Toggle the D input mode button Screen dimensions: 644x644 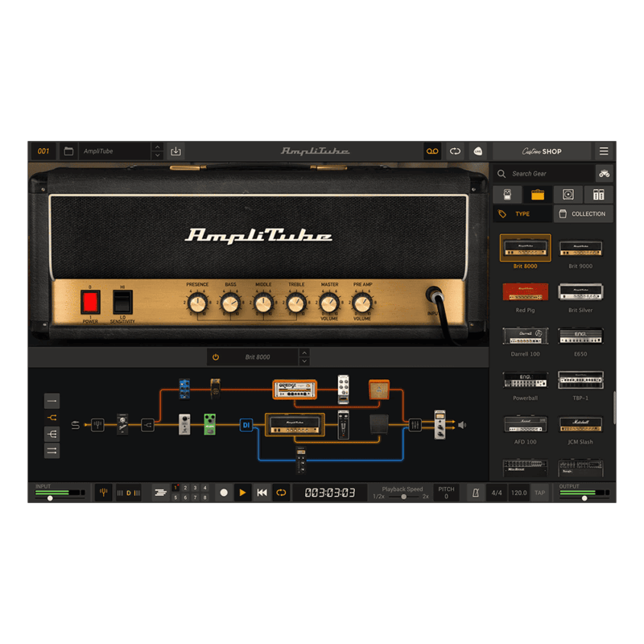(129, 493)
